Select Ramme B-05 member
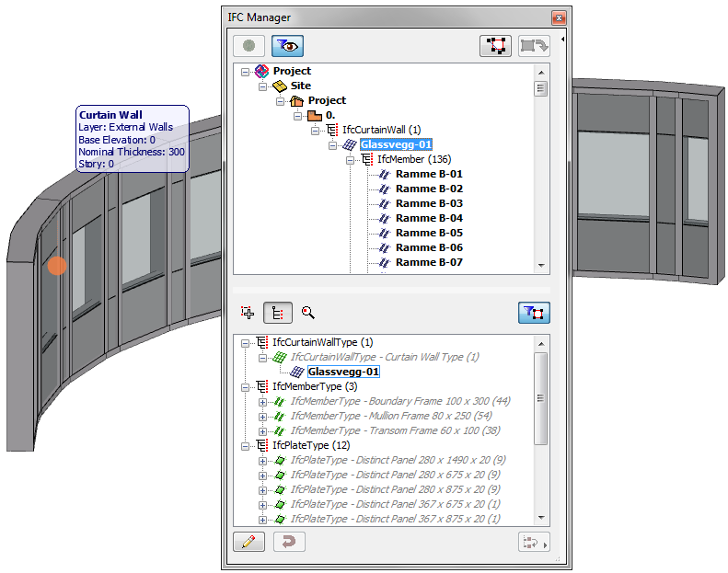The width and height of the screenshot is (728, 573). click(x=429, y=233)
